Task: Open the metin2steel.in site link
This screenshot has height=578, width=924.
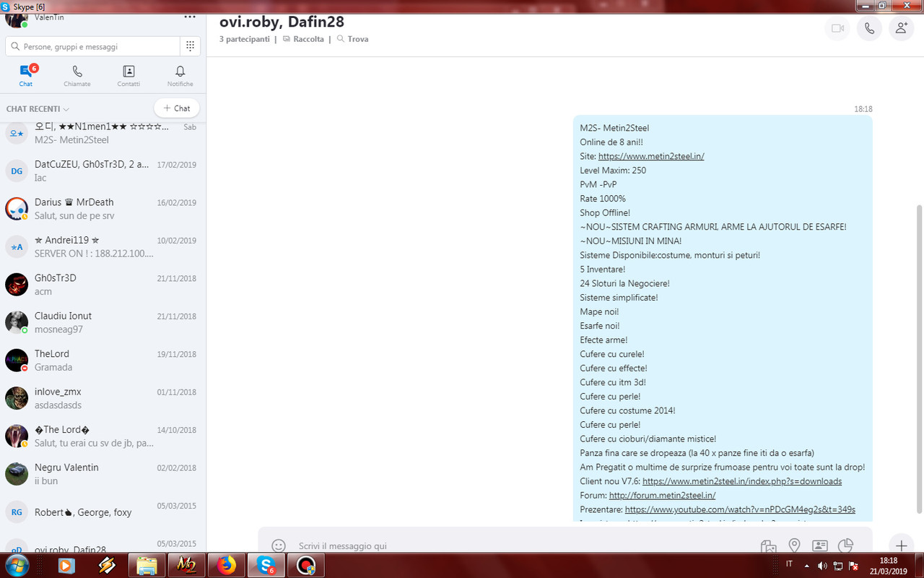Action: coord(651,156)
